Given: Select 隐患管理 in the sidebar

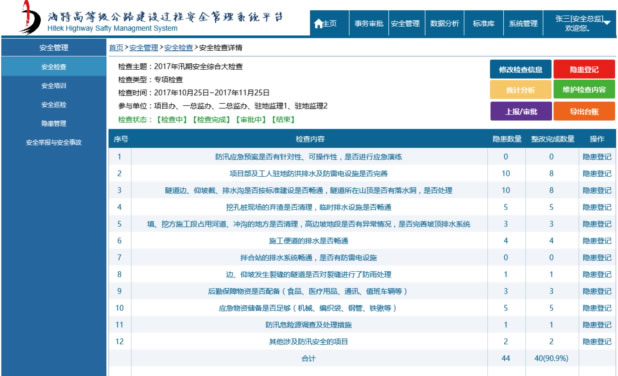Looking at the screenshot, I should click(x=54, y=123).
